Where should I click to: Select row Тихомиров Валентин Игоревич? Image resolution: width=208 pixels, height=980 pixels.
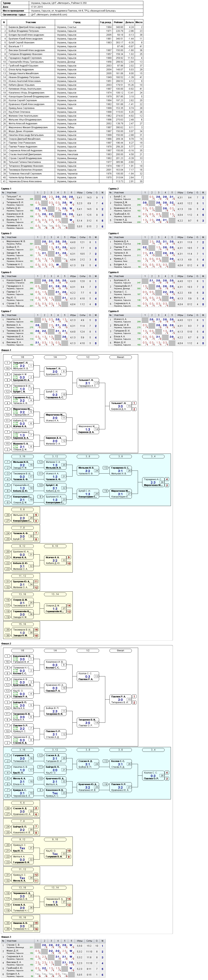pyautogui.click(x=72, y=170)
